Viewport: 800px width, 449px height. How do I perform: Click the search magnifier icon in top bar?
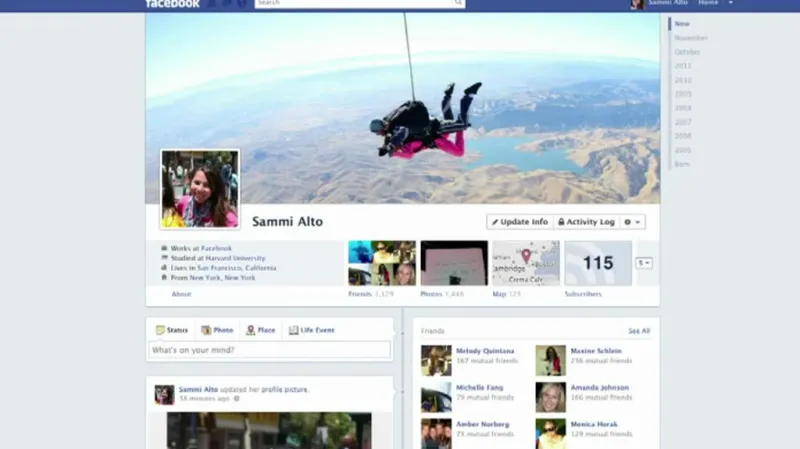[458, 3]
